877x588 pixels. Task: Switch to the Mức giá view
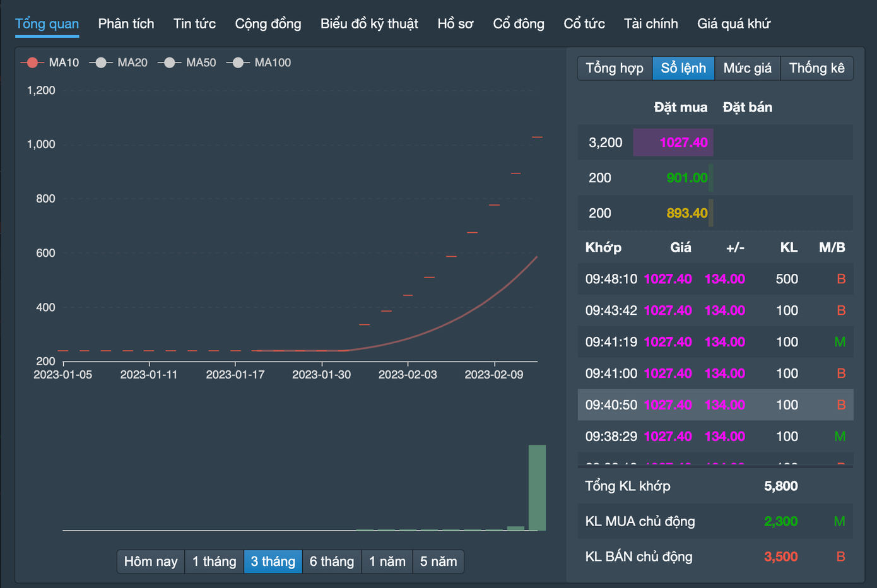point(747,68)
